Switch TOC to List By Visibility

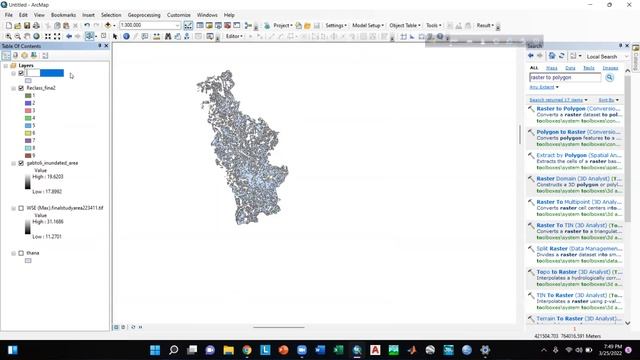[x=24, y=56]
